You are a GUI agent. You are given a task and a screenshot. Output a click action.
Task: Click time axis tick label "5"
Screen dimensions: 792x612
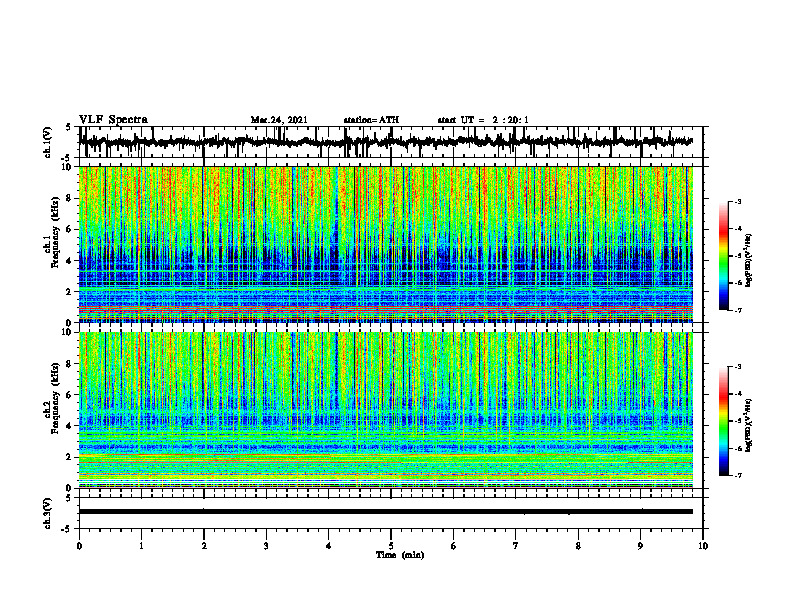click(391, 546)
